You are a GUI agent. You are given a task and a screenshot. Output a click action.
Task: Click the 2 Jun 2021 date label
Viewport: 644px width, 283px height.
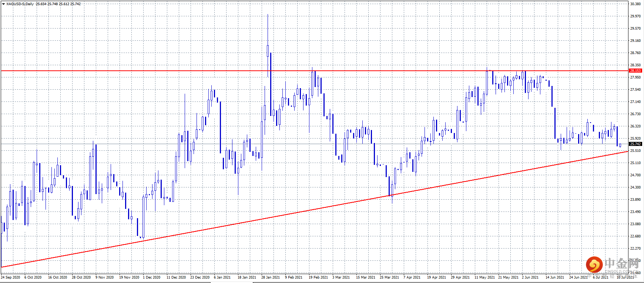tap(530, 277)
